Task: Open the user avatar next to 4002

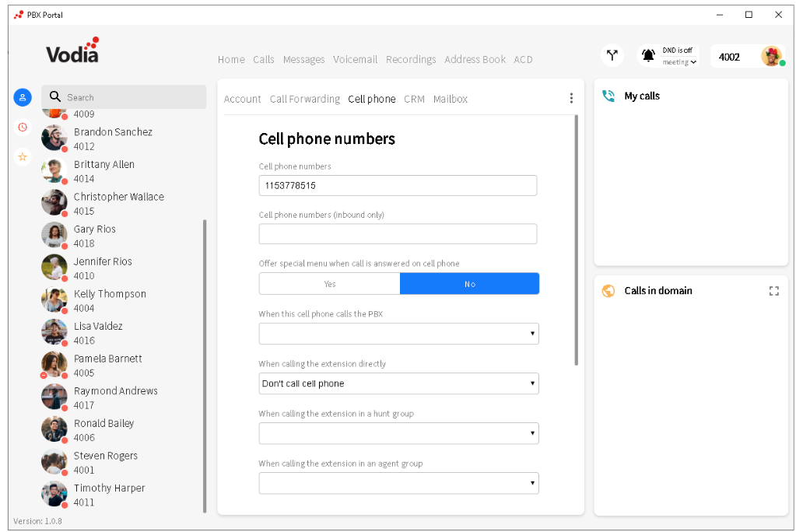Action: coord(771,56)
